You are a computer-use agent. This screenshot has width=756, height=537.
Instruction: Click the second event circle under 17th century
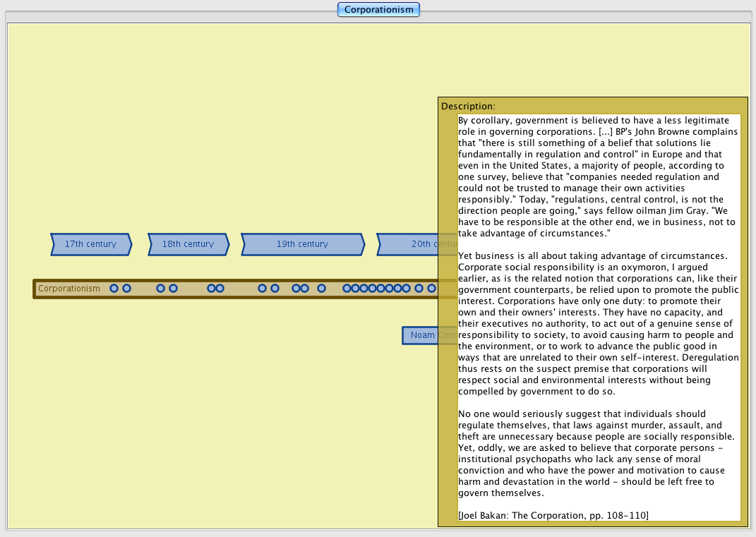tap(127, 289)
